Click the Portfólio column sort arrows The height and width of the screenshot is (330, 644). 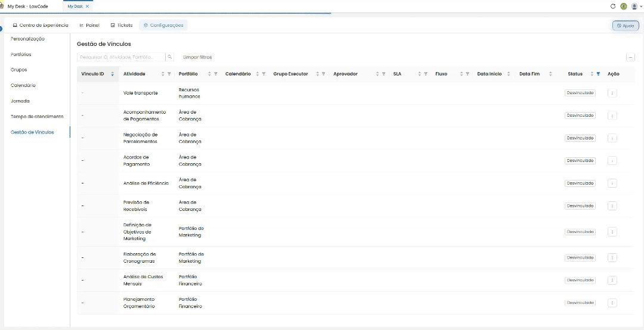tap(209, 74)
